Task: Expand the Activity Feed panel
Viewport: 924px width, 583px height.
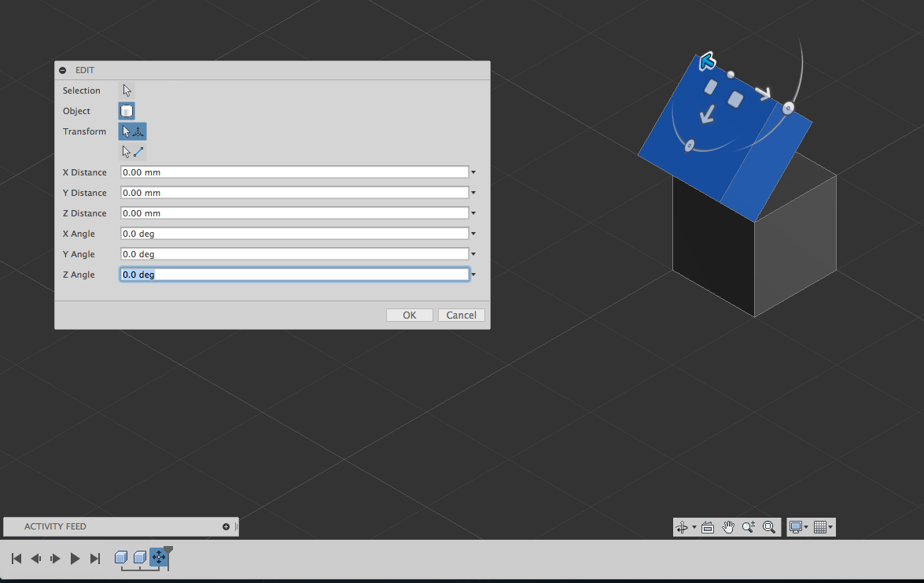Action: (228, 526)
